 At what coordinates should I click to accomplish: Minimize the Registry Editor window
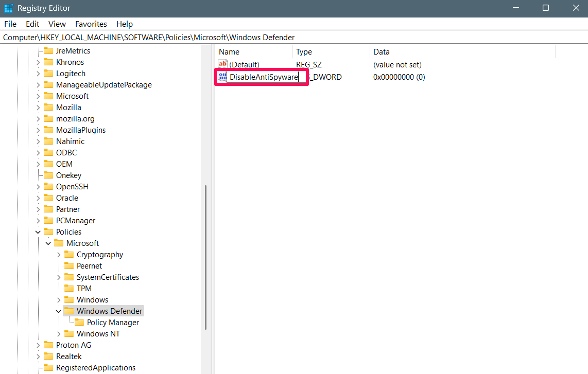point(516,8)
